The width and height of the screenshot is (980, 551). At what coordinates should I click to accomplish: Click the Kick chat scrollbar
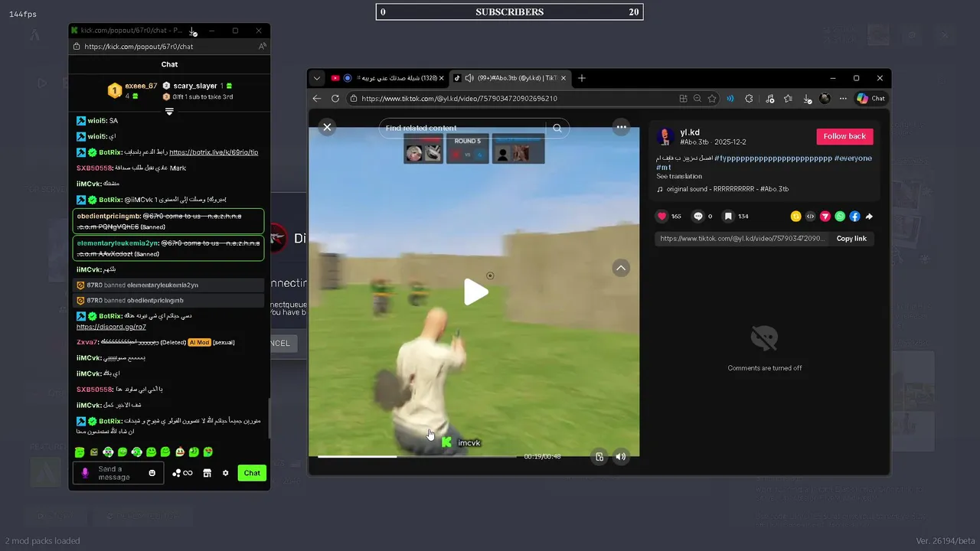pyautogui.click(x=269, y=418)
